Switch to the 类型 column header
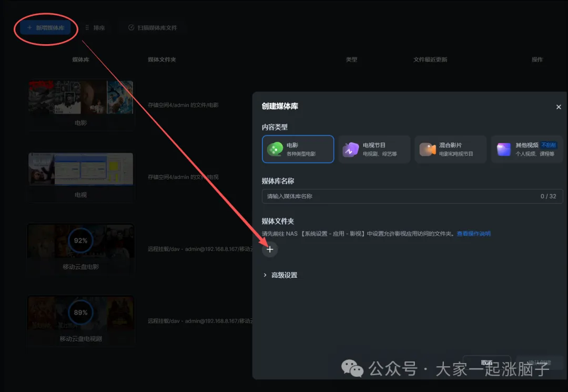Screen dimensions: 568x392 click(x=351, y=59)
